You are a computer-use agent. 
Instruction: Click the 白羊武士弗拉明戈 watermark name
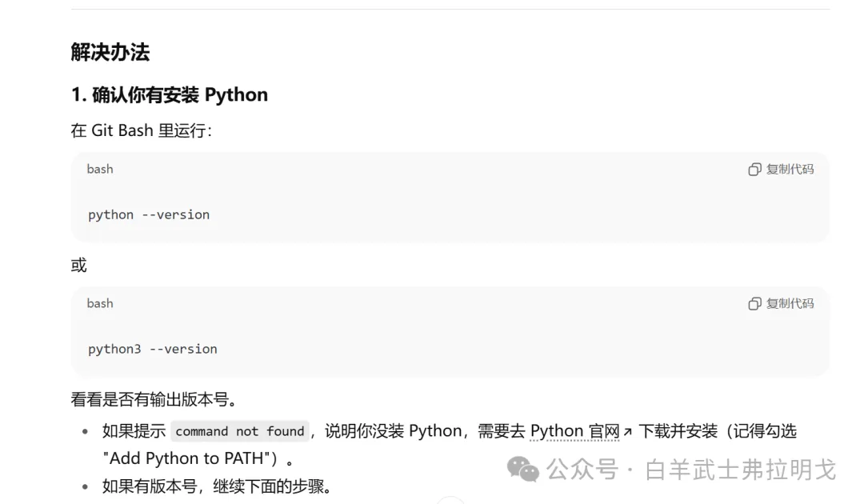tap(740, 470)
